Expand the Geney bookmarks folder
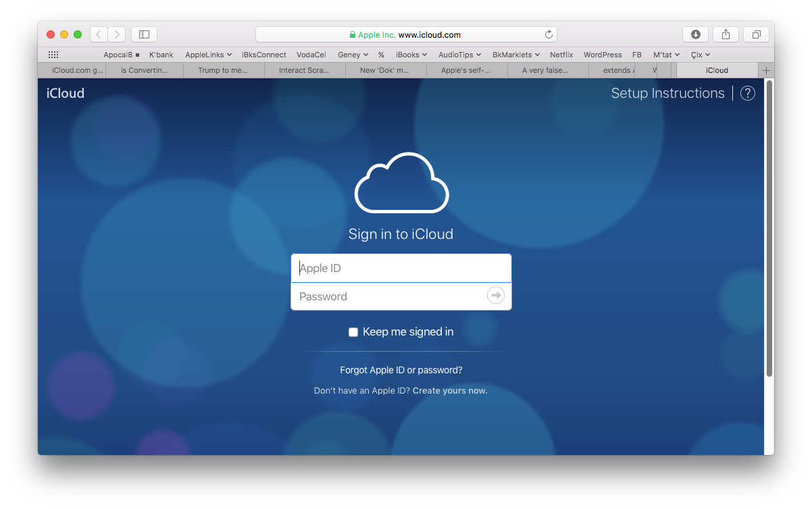The height and width of the screenshot is (509, 812). click(353, 55)
